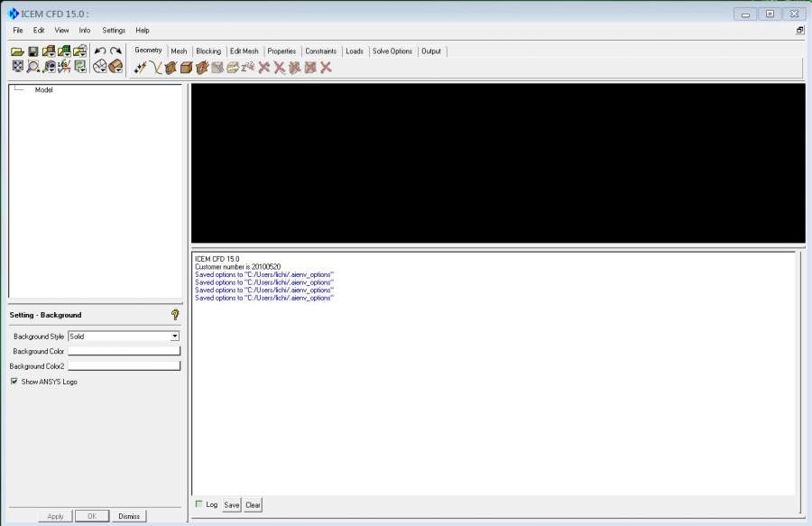The image size is (812, 526).
Task: Select the Delete Body tool
Action: coord(310,68)
